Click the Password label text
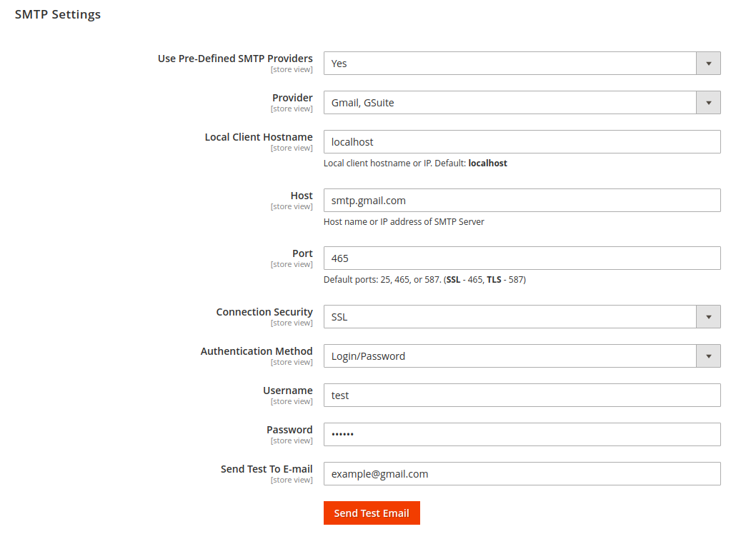The width and height of the screenshot is (756, 539). coord(289,430)
